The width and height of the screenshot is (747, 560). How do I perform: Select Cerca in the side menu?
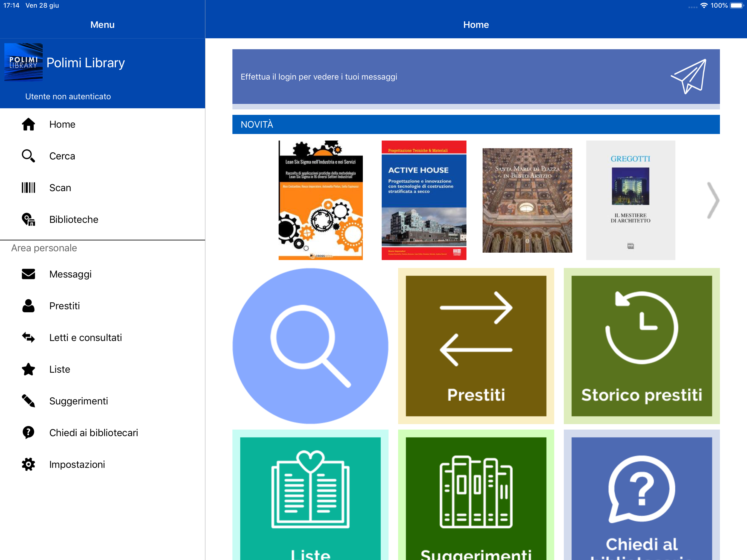point(62,156)
